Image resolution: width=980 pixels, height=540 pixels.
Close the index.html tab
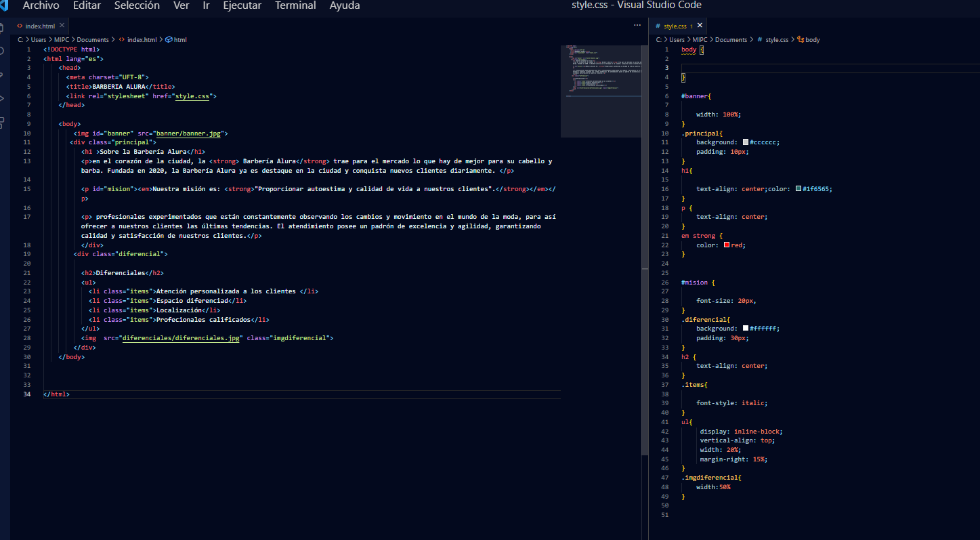point(62,26)
